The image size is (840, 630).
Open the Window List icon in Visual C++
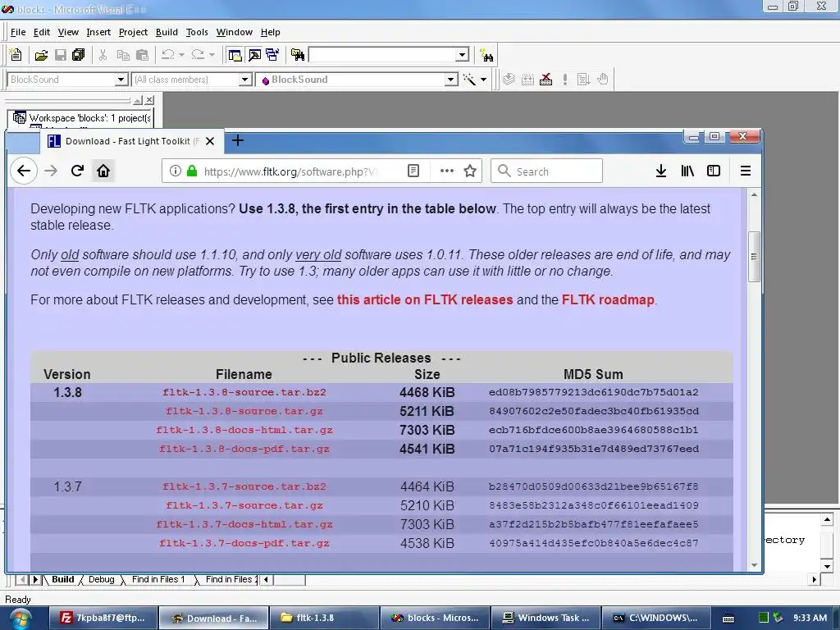(x=272, y=55)
